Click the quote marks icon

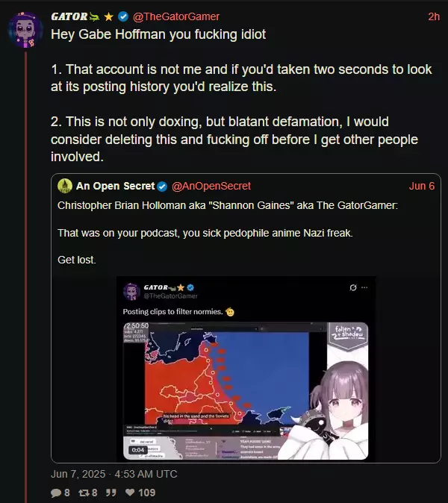click(x=111, y=493)
